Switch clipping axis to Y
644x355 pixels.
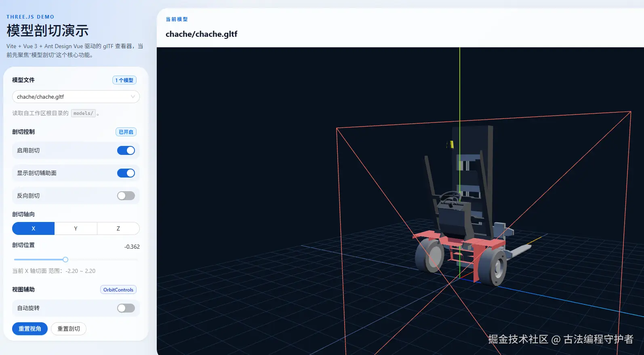coord(76,228)
